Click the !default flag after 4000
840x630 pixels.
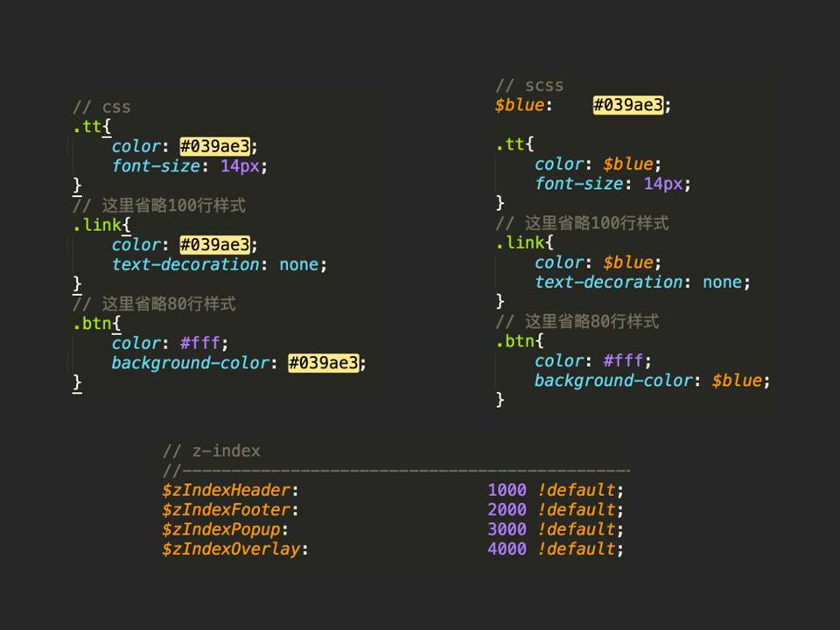576,549
